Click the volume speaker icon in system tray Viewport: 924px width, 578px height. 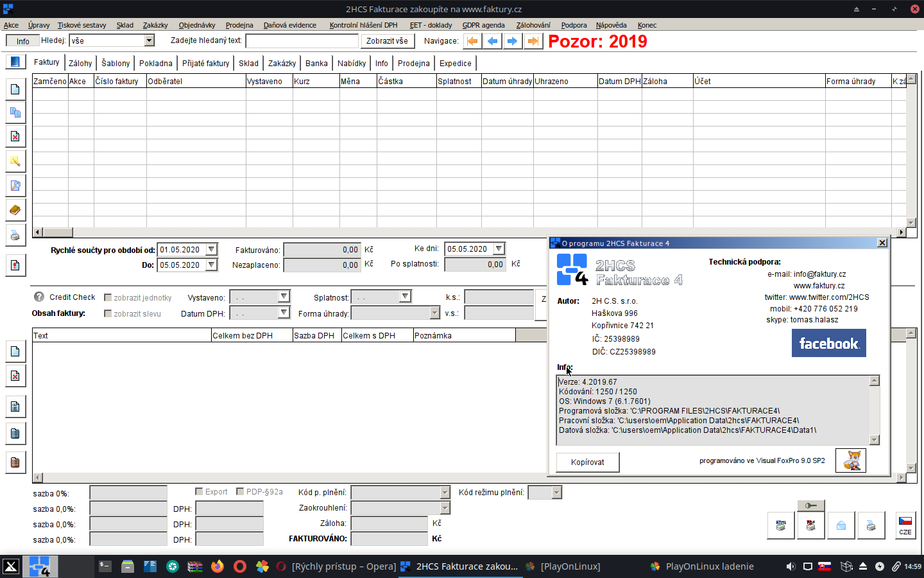point(791,566)
